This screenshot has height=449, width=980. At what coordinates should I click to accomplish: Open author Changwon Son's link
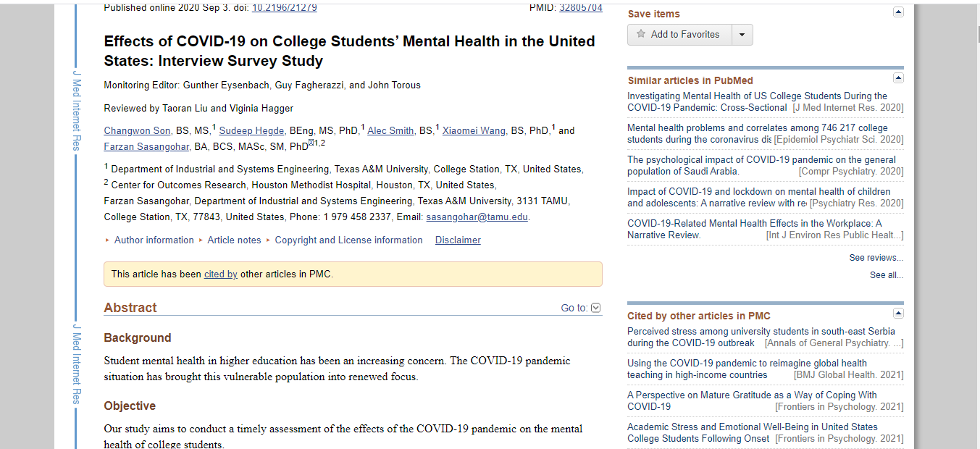[x=137, y=131]
